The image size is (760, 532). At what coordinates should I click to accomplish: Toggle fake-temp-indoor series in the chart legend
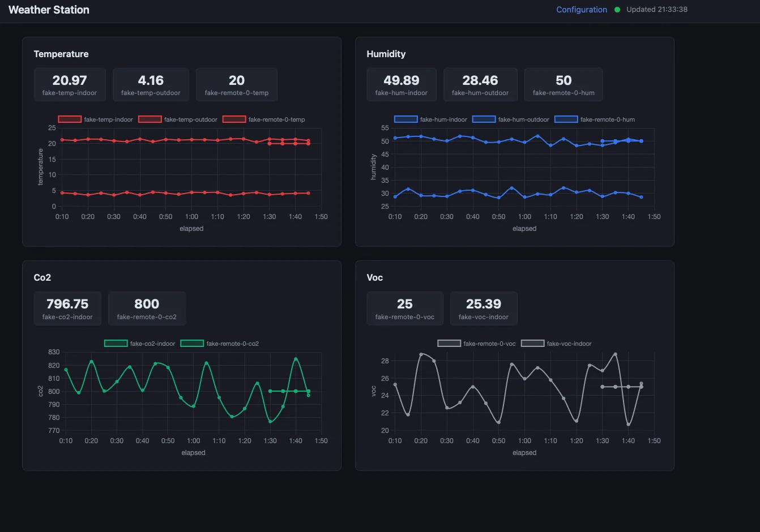[x=96, y=119]
